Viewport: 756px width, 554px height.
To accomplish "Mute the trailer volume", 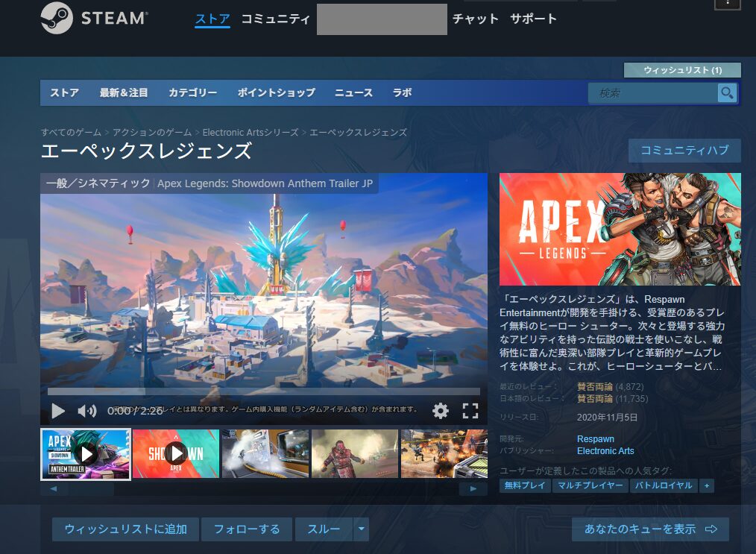I will (x=87, y=411).
